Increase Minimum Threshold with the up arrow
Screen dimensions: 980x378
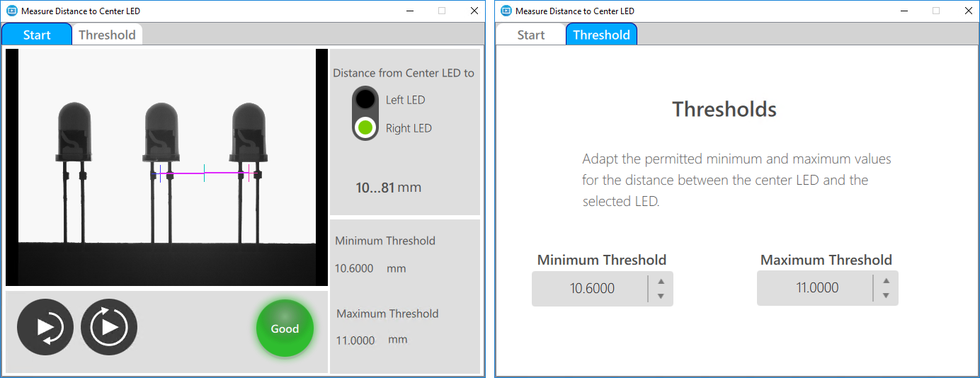[661, 281]
